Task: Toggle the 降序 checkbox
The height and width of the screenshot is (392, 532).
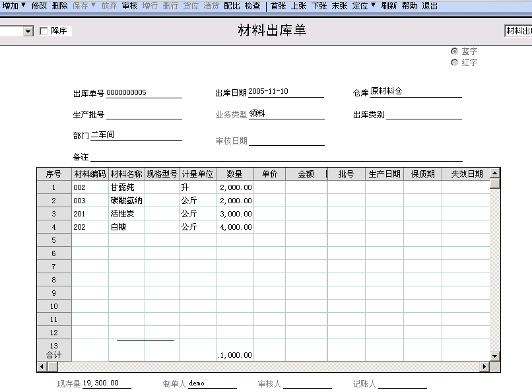Action: click(44, 31)
